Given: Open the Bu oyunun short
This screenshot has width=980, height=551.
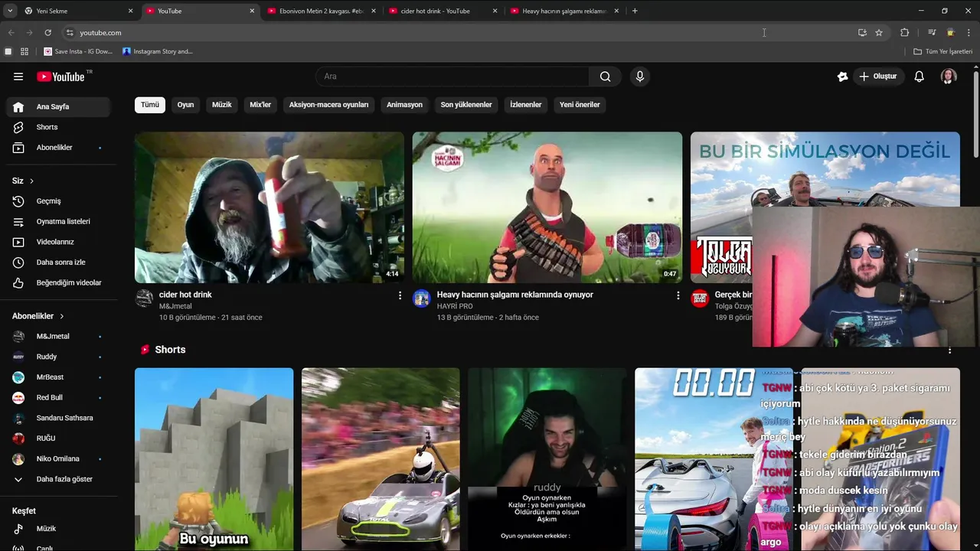Looking at the screenshot, I should [214, 459].
